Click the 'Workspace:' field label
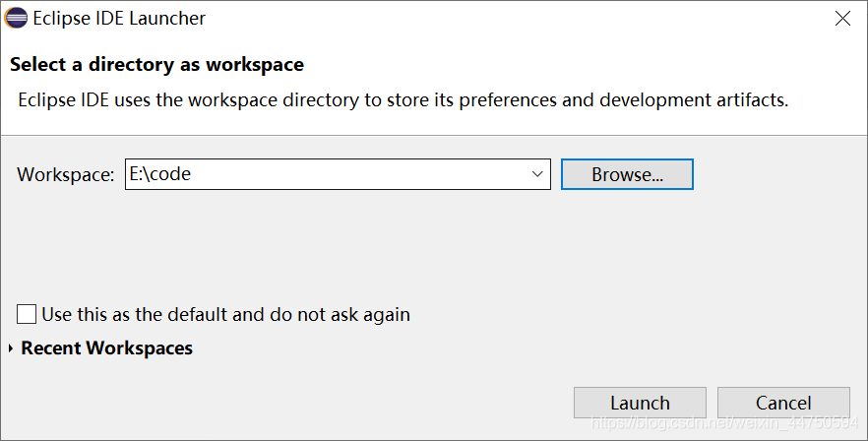Viewport: 868px width, 441px height. coord(66,174)
